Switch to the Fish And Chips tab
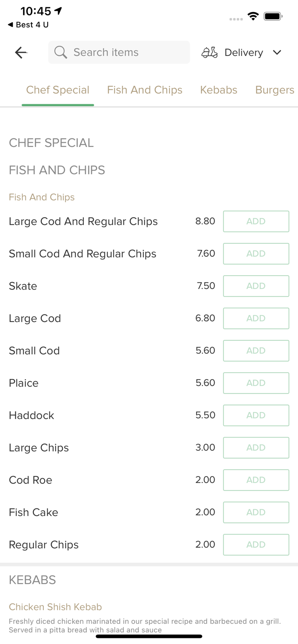This screenshot has height=644, width=298. pos(144,90)
